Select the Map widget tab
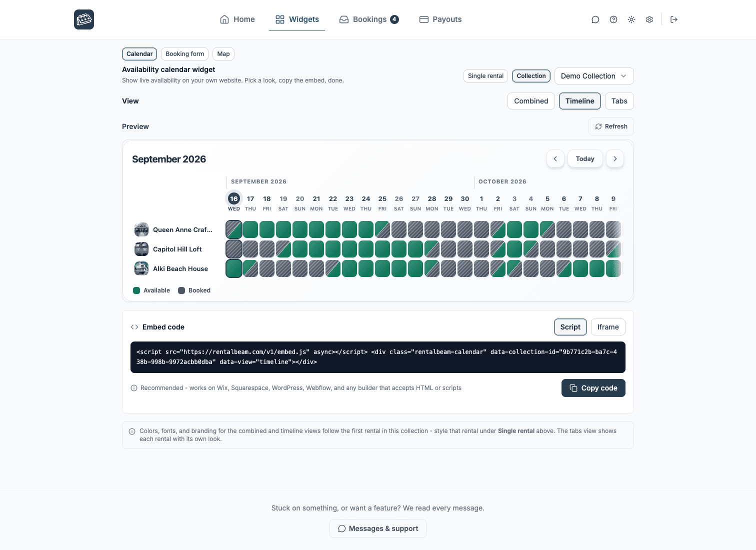Screen dimensions: 756x550 click(x=223, y=54)
